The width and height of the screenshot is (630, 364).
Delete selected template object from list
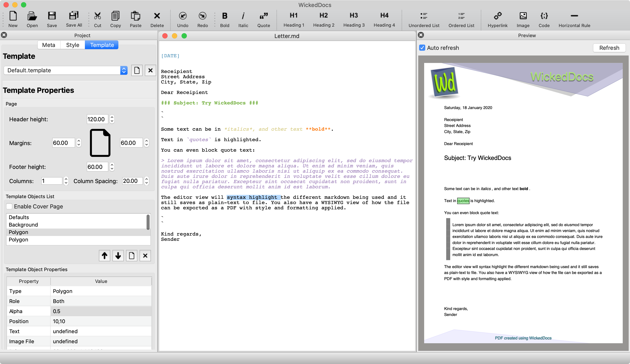(x=145, y=256)
